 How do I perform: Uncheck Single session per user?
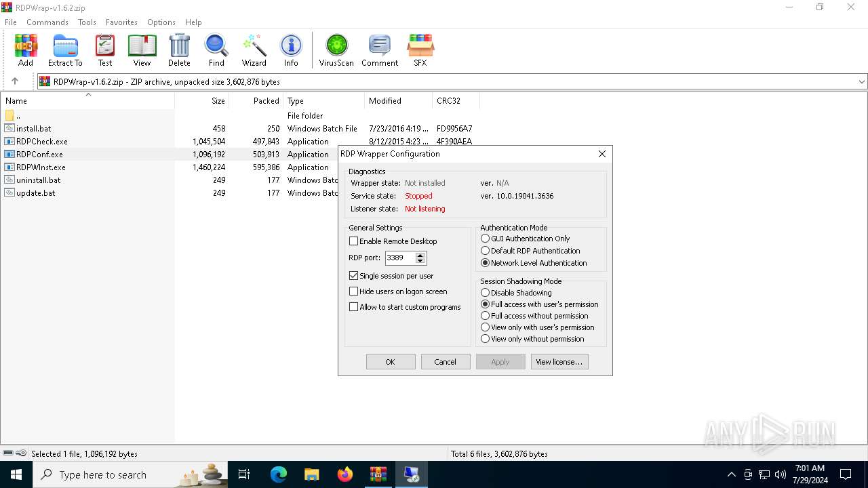click(x=353, y=276)
